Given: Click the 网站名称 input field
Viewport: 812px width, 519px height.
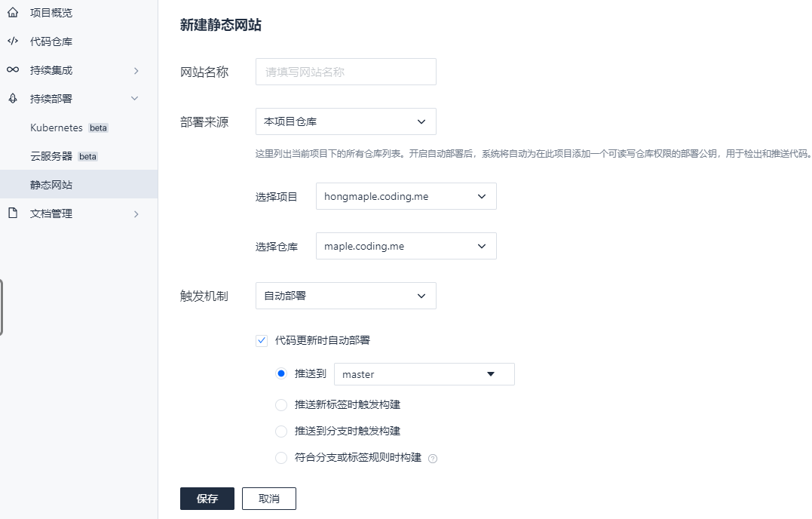Looking at the screenshot, I should [x=345, y=72].
